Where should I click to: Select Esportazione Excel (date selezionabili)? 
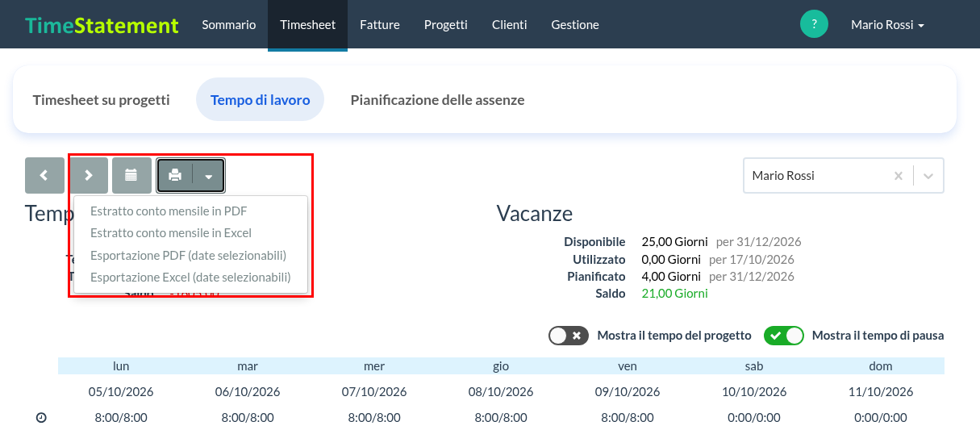tap(190, 278)
